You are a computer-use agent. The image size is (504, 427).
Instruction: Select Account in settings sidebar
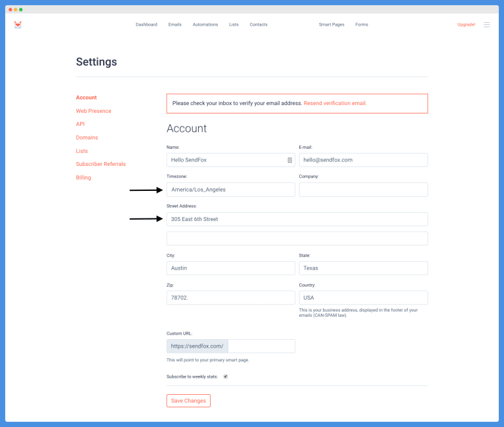point(86,97)
